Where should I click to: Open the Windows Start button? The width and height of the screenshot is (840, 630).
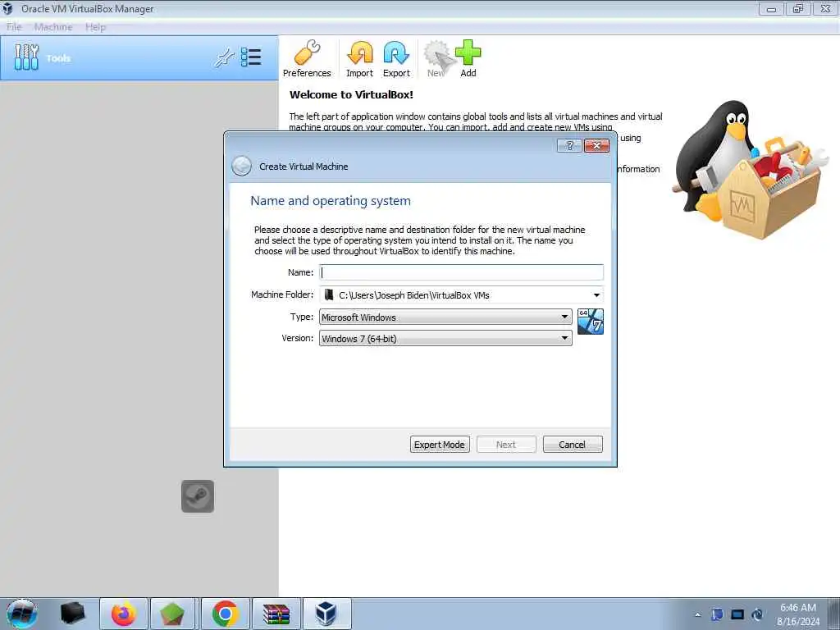point(22,614)
